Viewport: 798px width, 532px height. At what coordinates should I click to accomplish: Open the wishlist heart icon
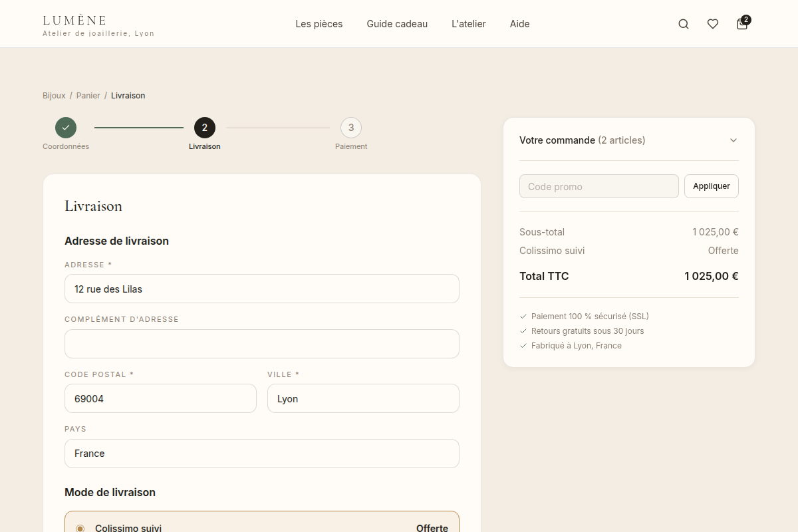point(713,24)
